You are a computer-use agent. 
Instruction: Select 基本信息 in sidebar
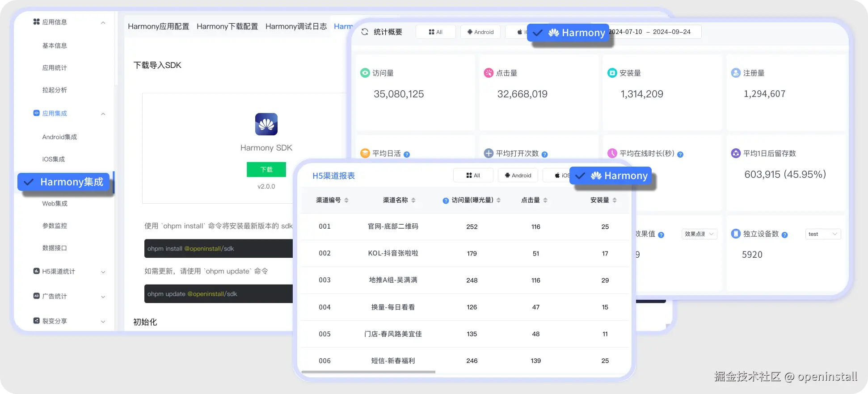coord(55,46)
